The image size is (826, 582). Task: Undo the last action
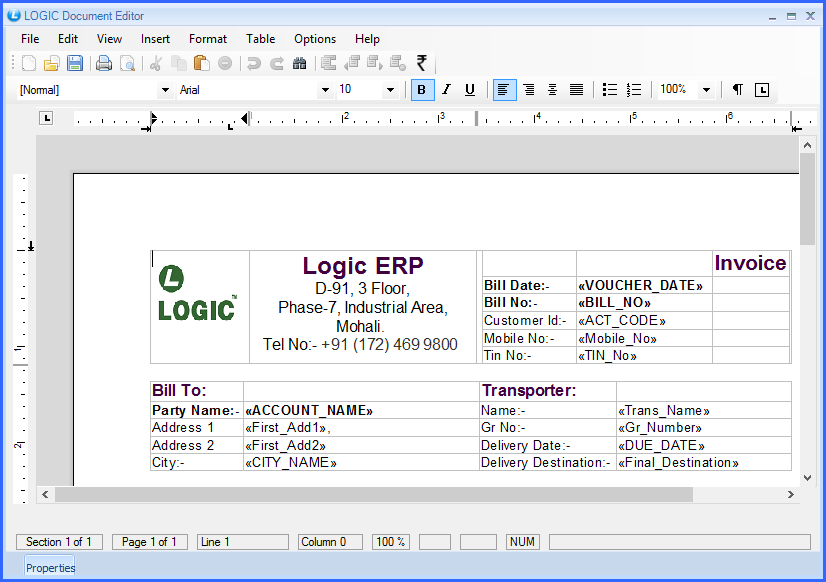(x=254, y=63)
